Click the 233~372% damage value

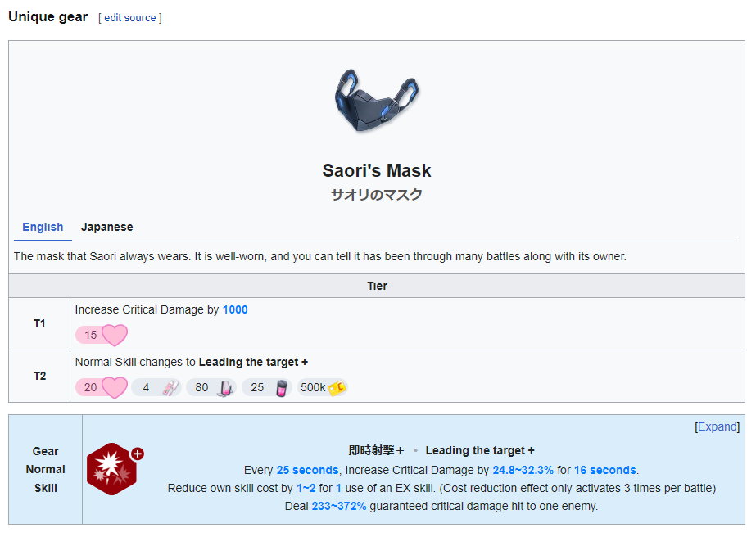pos(339,506)
